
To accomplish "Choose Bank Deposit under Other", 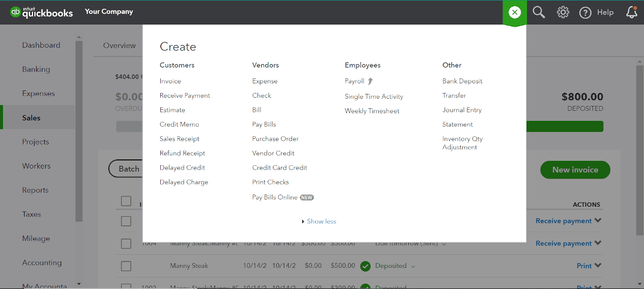I will coord(463,81).
